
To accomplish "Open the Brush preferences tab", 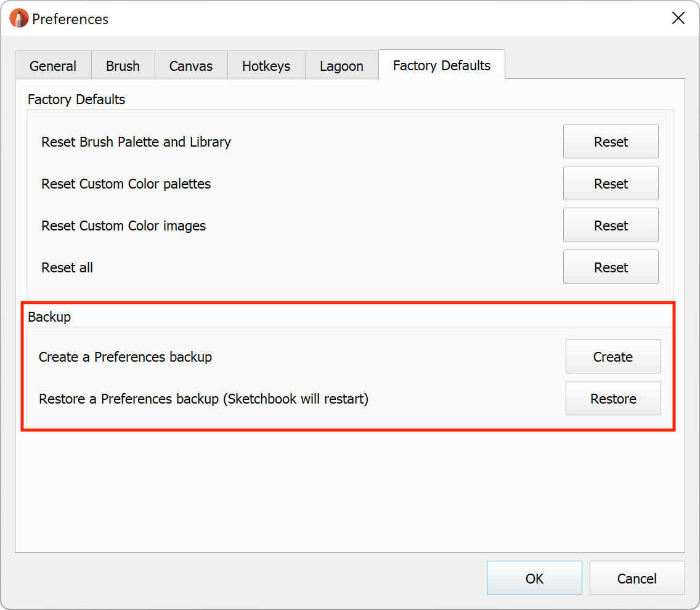I will coord(123,66).
